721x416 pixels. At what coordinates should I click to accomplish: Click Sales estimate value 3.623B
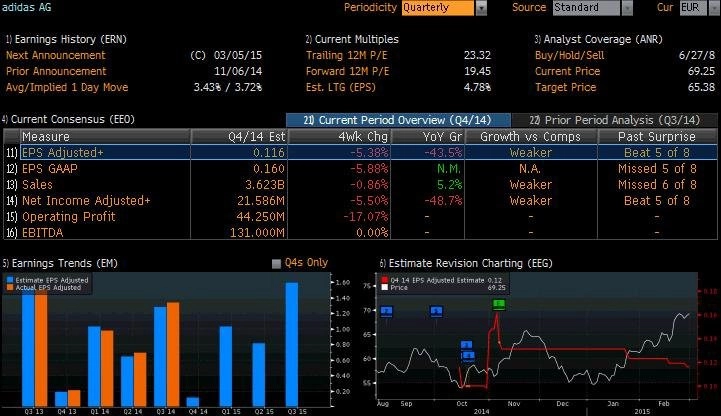click(x=265, y=185)
